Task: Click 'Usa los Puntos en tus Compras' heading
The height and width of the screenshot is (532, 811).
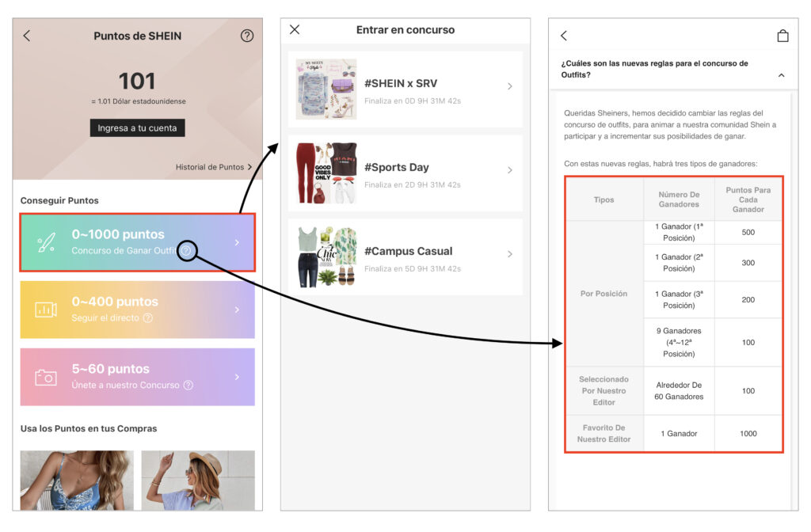Action: [89, 428]
